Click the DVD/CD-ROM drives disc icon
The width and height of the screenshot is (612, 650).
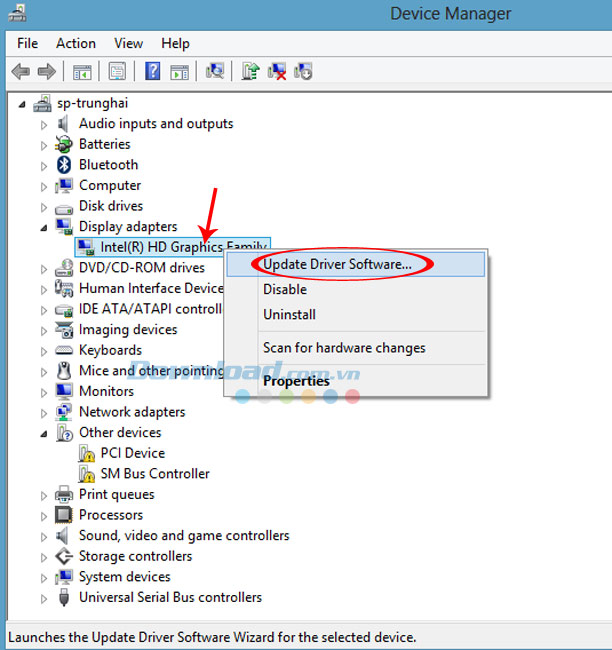[64, 268]
